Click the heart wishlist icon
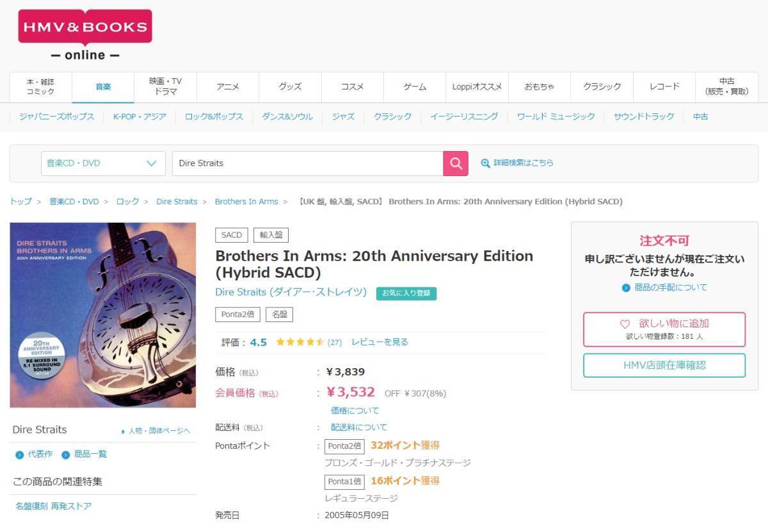 click(x=625, y=324)
